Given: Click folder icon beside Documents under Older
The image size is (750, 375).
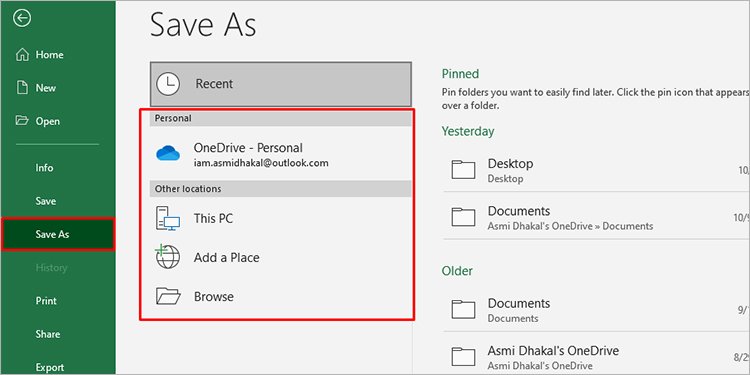Looking at the screenshot, I should [x=463, y=309].
